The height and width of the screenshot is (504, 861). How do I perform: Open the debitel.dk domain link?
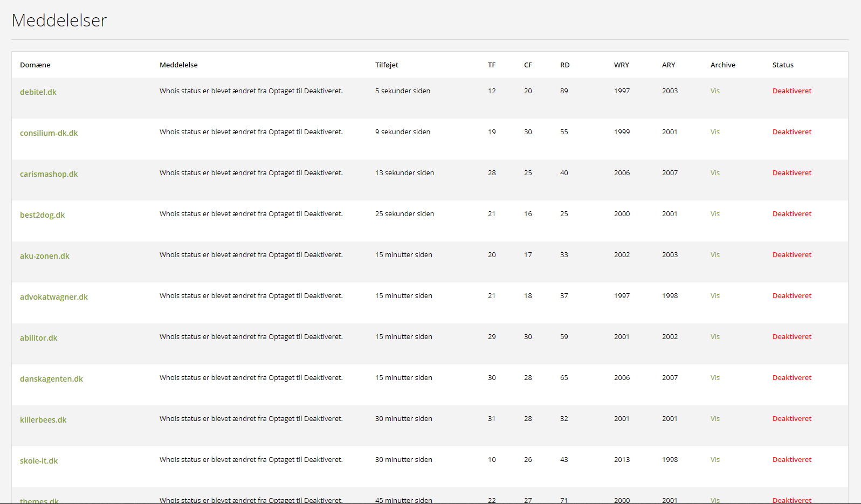(x=38, y=92)
